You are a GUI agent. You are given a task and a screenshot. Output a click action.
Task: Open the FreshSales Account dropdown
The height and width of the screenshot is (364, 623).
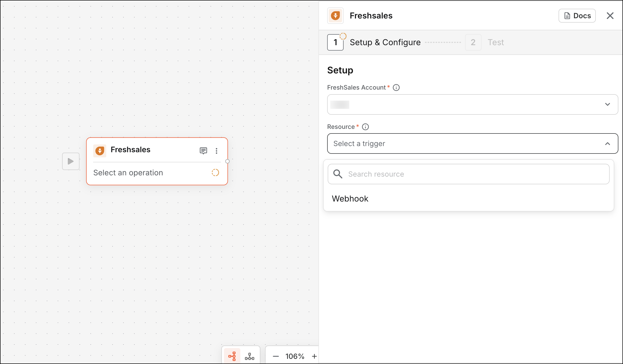coord(473,104)
